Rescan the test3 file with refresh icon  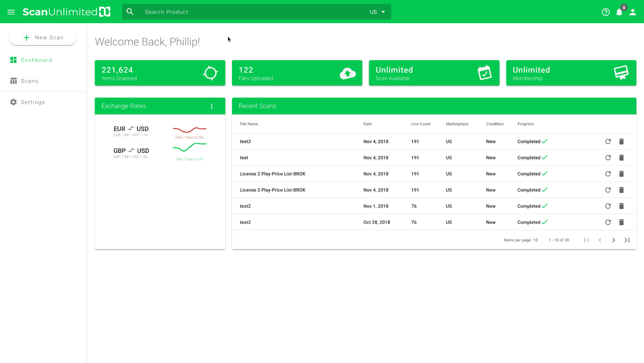pyautogui.click(x=608, y=142)
